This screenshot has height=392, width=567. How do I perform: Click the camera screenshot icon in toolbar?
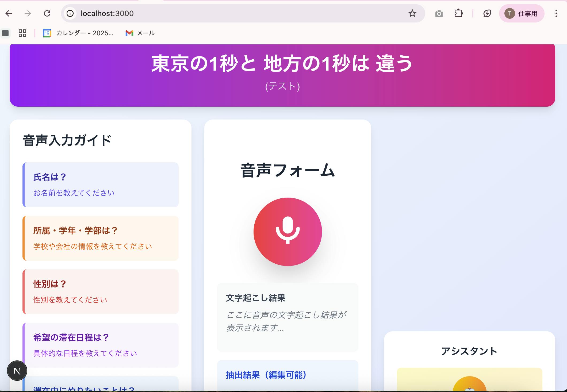[x=439, y=13]
